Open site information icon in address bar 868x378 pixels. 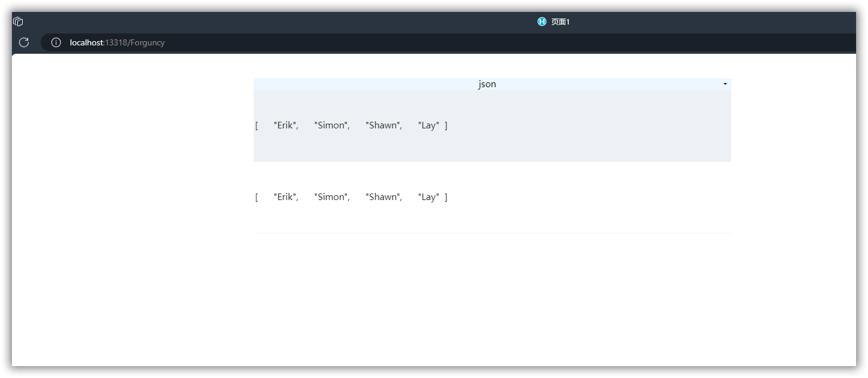point(56,42)
